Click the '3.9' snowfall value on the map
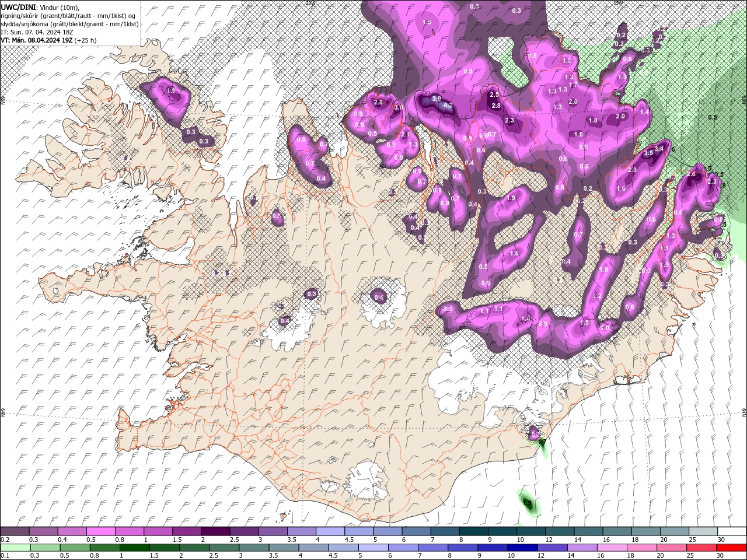 click(437, 99)
